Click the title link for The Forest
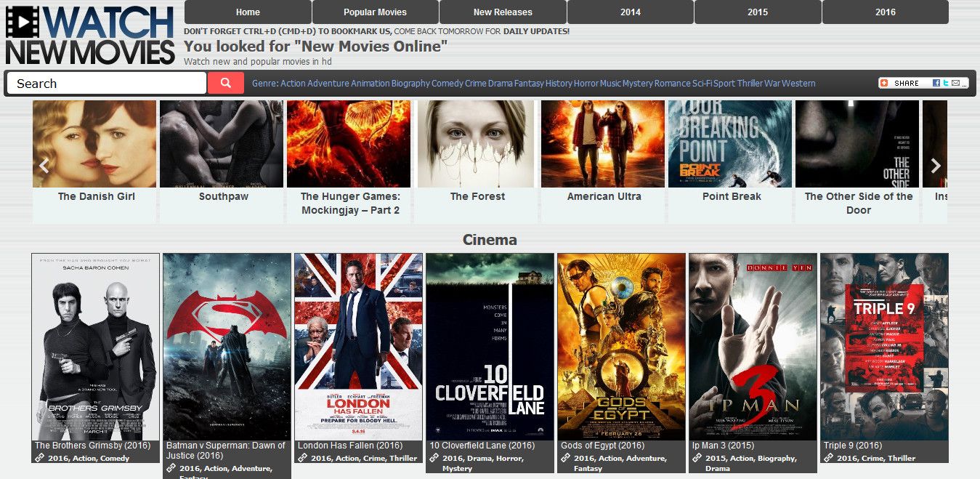The height and width of the screenshot is (479, 980). (x=477, y=196)
